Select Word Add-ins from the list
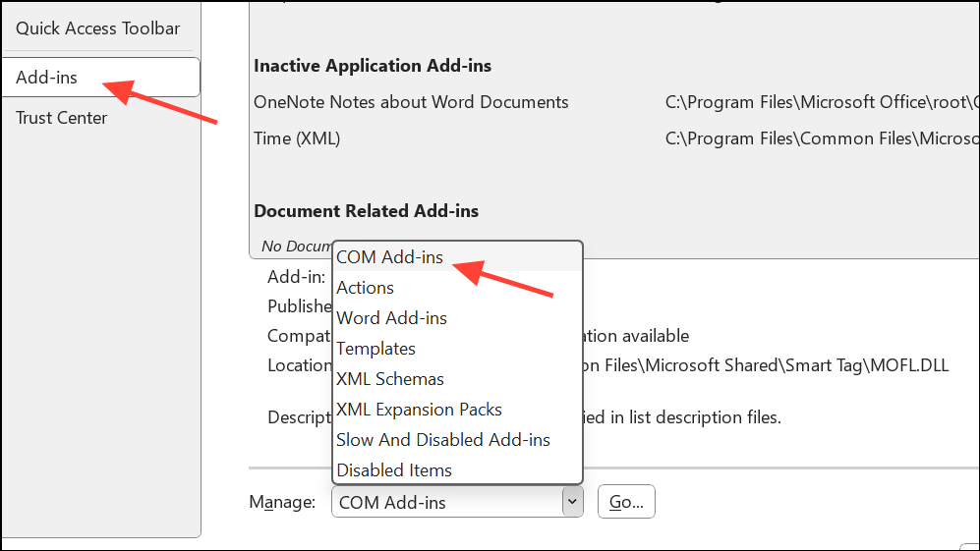Viewport: 980px width, 551px height. click(391, 318)
